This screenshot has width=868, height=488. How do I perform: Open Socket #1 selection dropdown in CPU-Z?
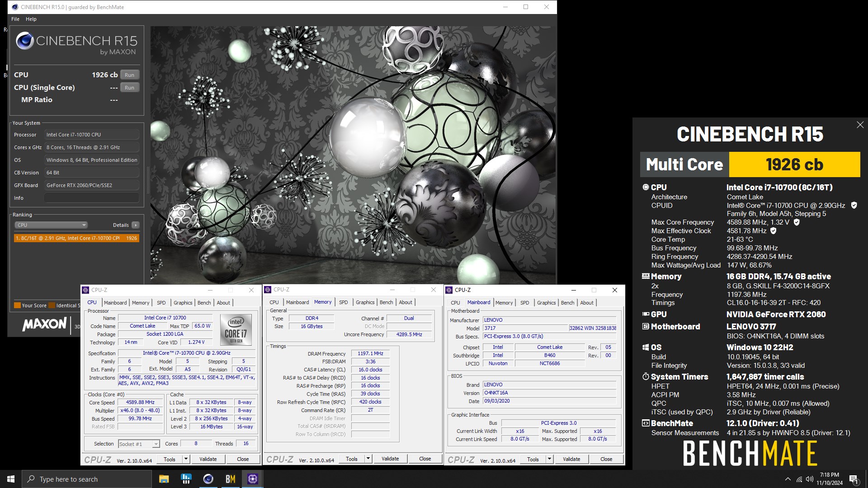(139, 444)
